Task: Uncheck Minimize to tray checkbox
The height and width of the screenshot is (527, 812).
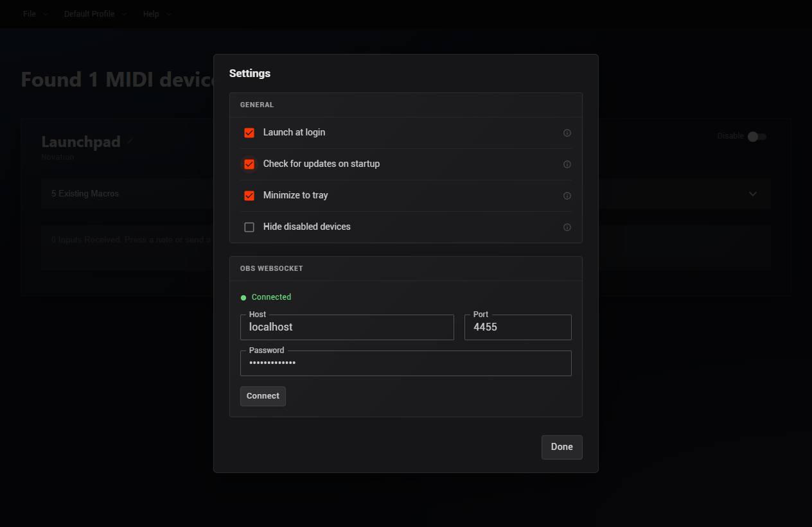Action: [x=249, y=196]
